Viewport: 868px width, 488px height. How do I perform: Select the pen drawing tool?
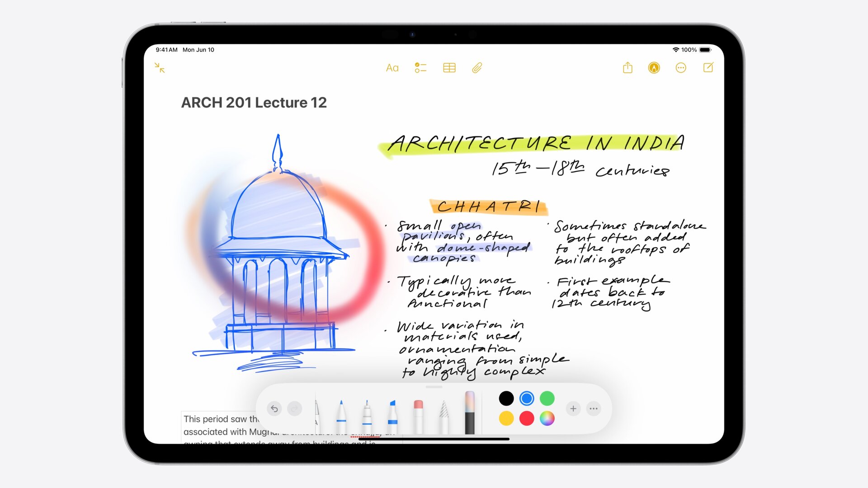341,416
